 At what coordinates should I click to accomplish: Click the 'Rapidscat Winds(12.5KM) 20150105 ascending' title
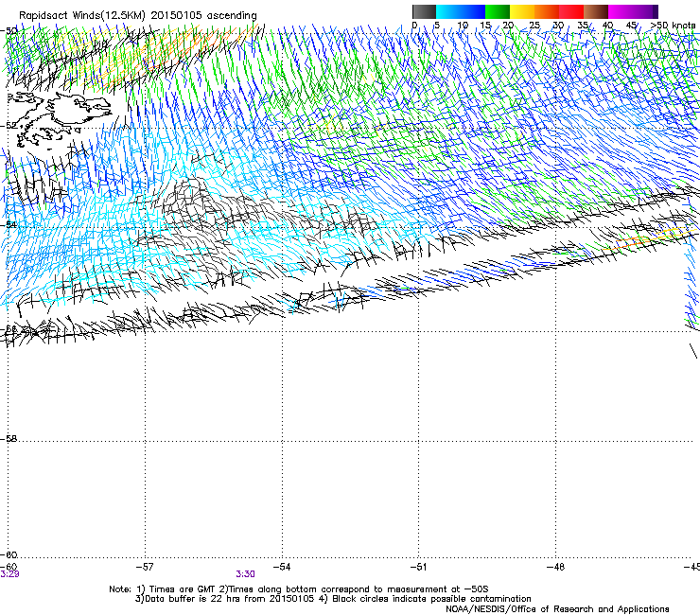138,16
